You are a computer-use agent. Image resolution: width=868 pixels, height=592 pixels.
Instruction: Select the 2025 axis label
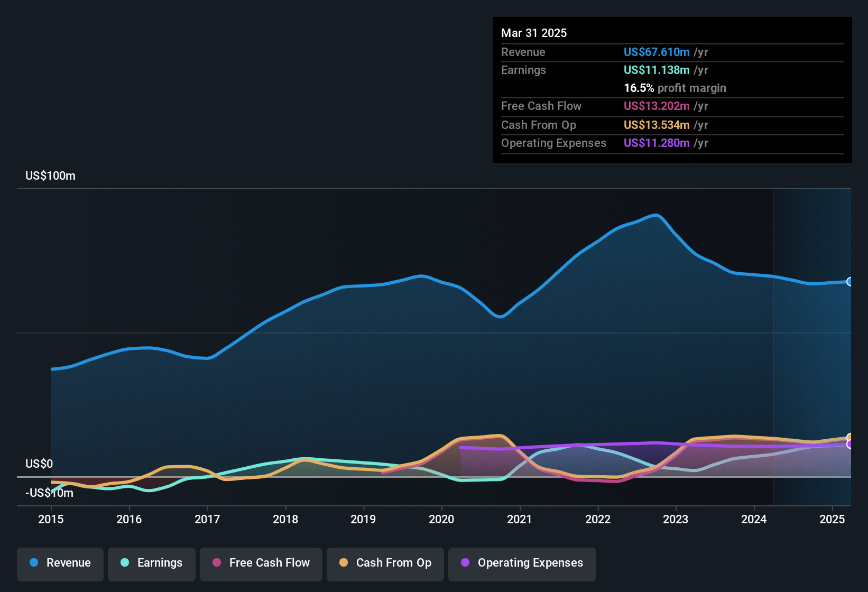pos(833,520)
